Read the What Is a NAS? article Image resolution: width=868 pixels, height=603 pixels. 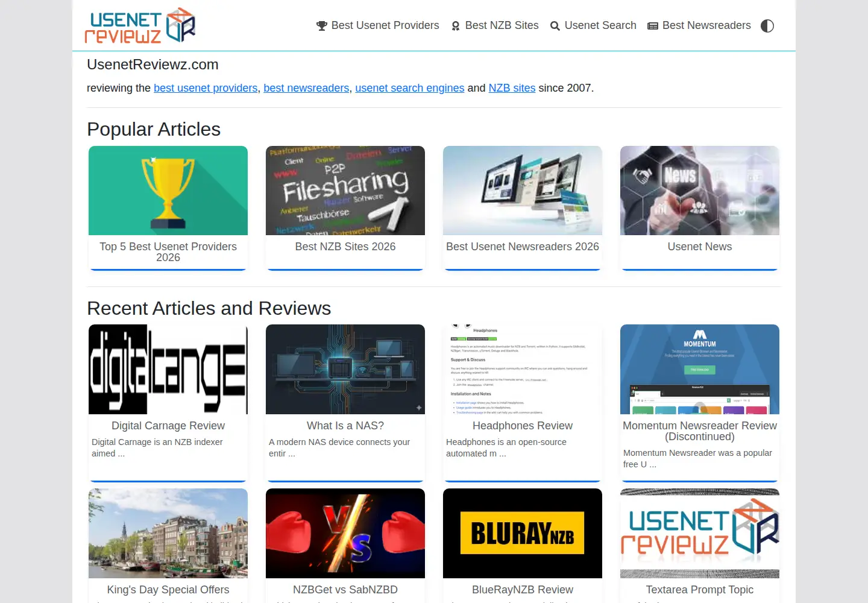pyautogui.click(x=345, y=426)
